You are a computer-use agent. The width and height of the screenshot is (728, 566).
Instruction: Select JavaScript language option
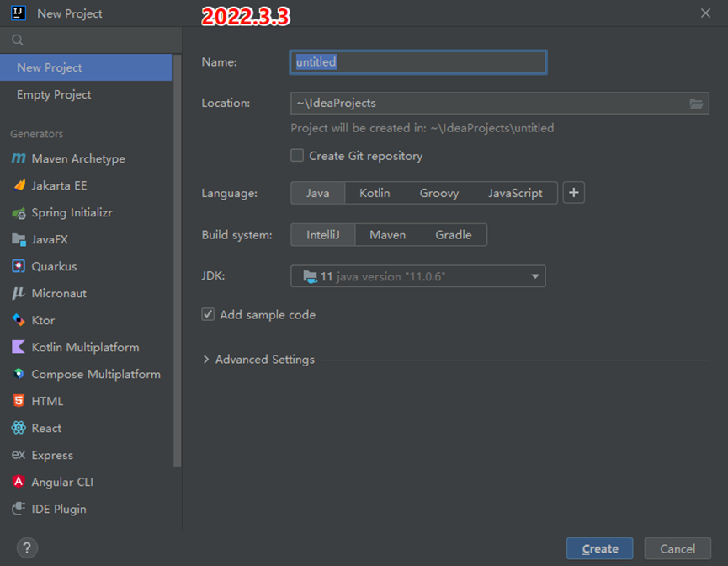coord(515,193)
